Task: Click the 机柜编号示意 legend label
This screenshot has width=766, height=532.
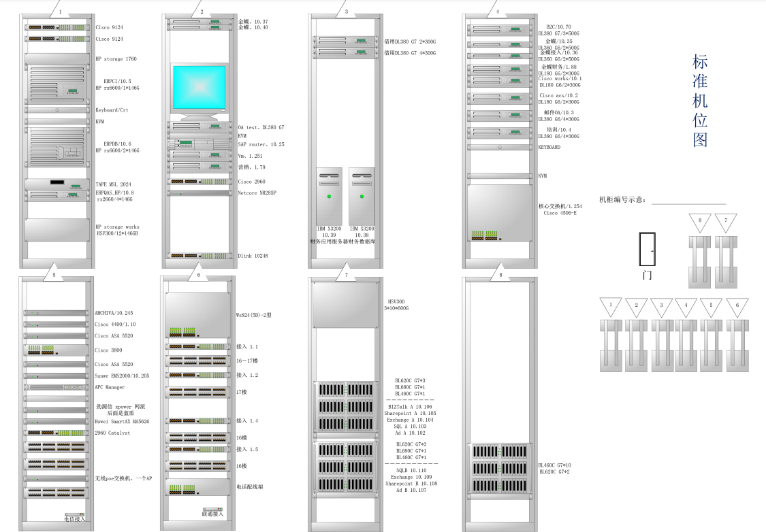Action: [622, 200]
